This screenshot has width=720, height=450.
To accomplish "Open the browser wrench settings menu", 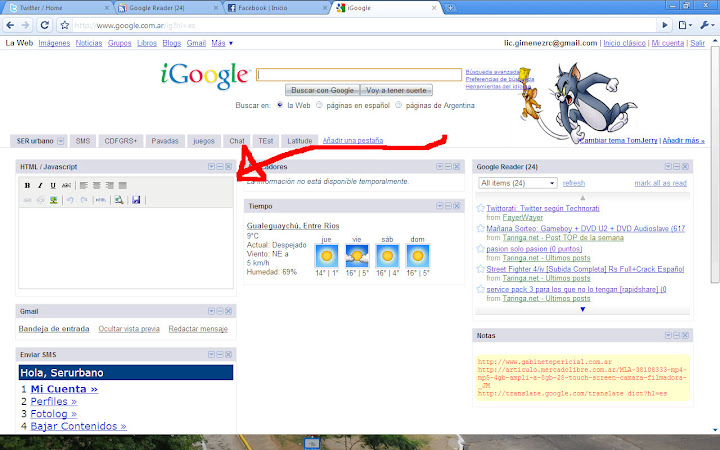I will coord(707,25).
